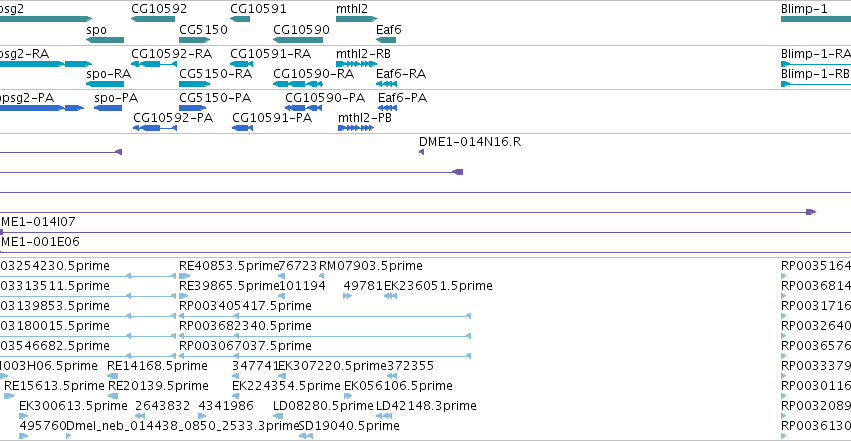Select the CG10590-RA transcript label
This screenshot has height=441, width=851.
tap(314, 74)
